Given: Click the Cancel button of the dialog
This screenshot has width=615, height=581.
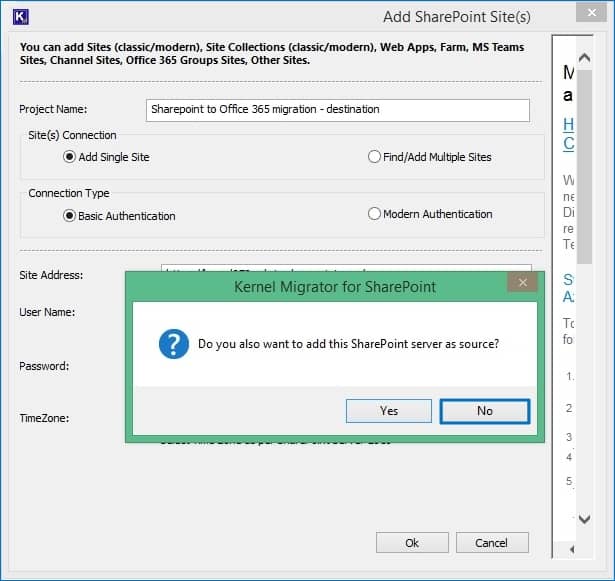Looking at the screenshot, I should (x=492, y=543).
